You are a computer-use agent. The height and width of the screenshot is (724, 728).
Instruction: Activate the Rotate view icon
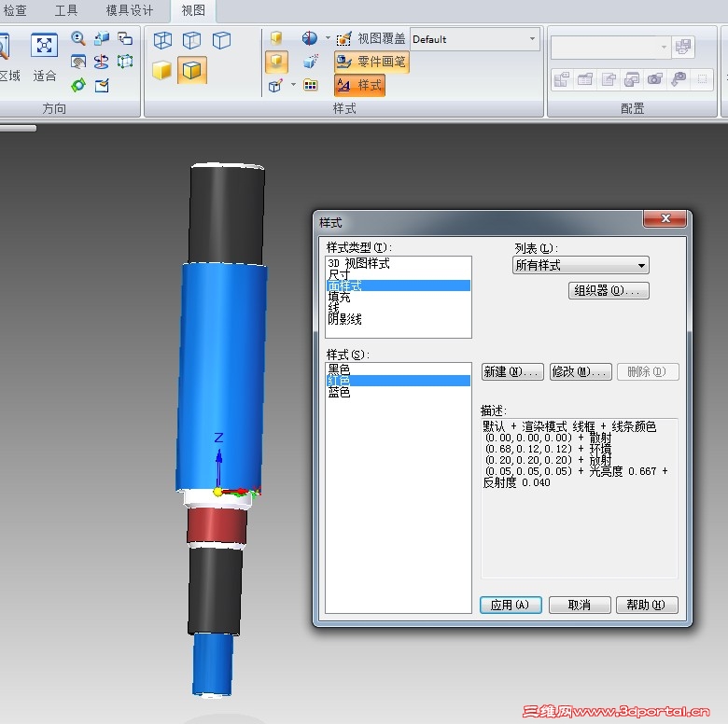click(x=102, y=62)
